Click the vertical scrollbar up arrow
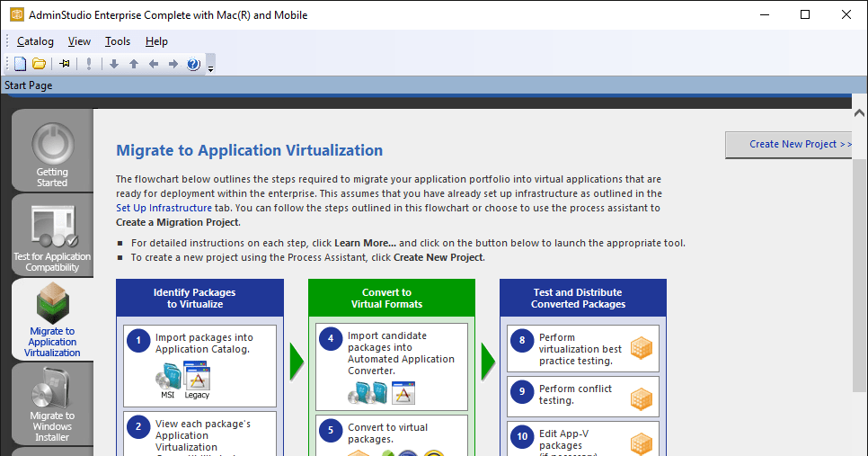 point(860,112)
